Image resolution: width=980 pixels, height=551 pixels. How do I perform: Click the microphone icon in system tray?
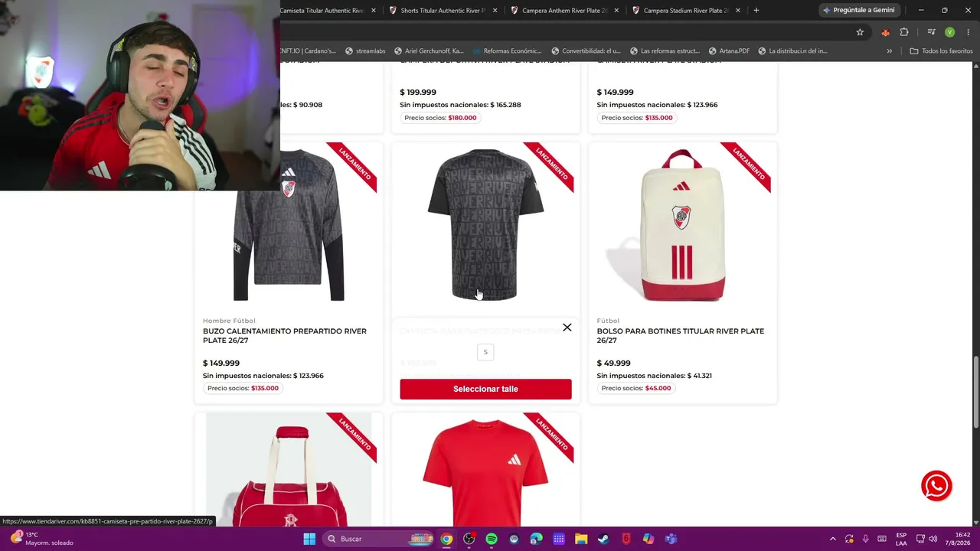pos(866,539)
